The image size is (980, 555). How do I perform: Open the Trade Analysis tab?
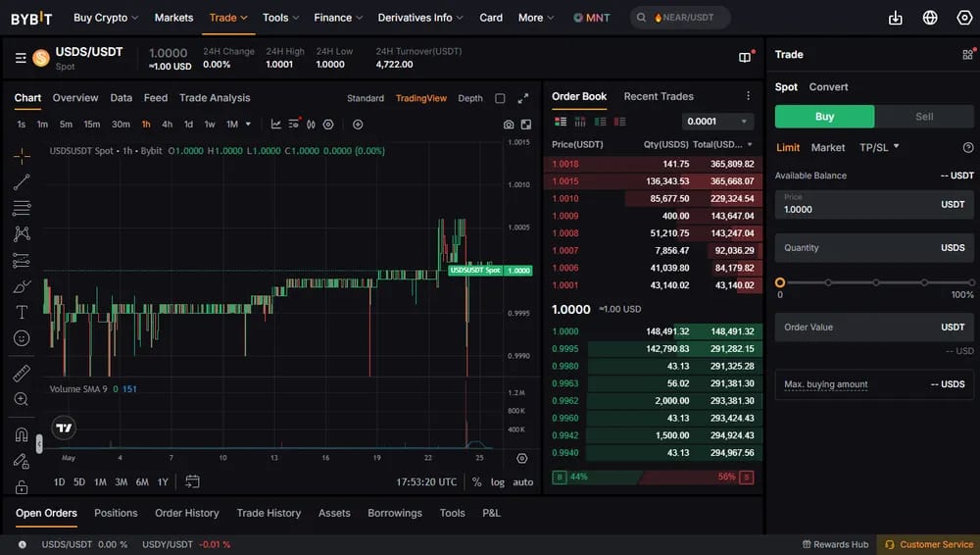215,98
